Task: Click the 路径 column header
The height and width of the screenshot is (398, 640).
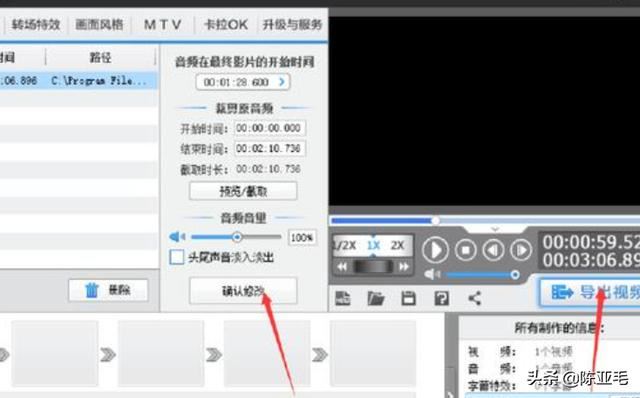Action: (x=100, y=58)
